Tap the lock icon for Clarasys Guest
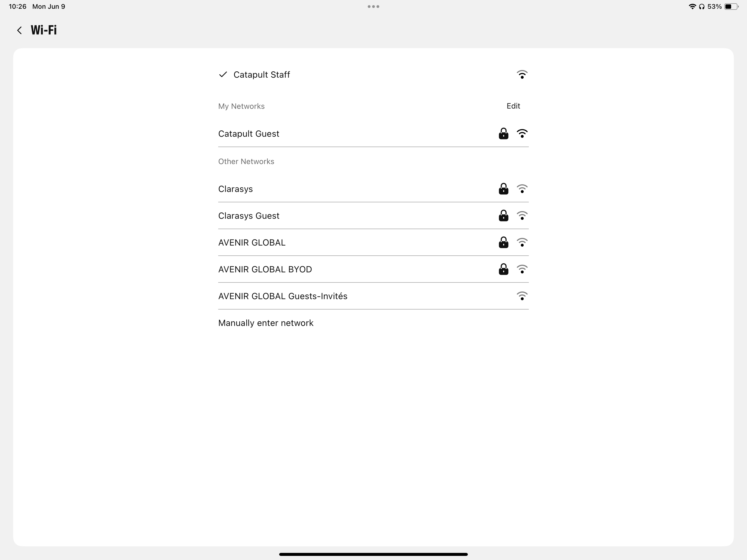The image size is (747, 560). 504,215
